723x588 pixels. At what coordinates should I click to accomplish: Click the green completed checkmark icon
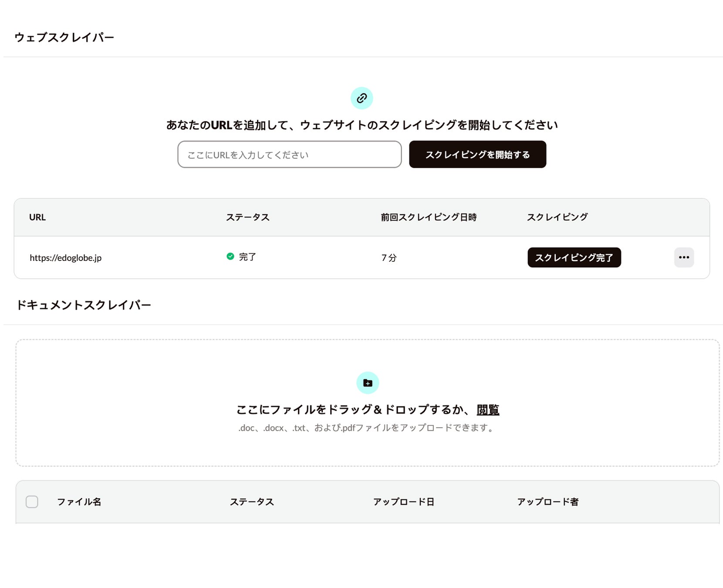point(230,257)
